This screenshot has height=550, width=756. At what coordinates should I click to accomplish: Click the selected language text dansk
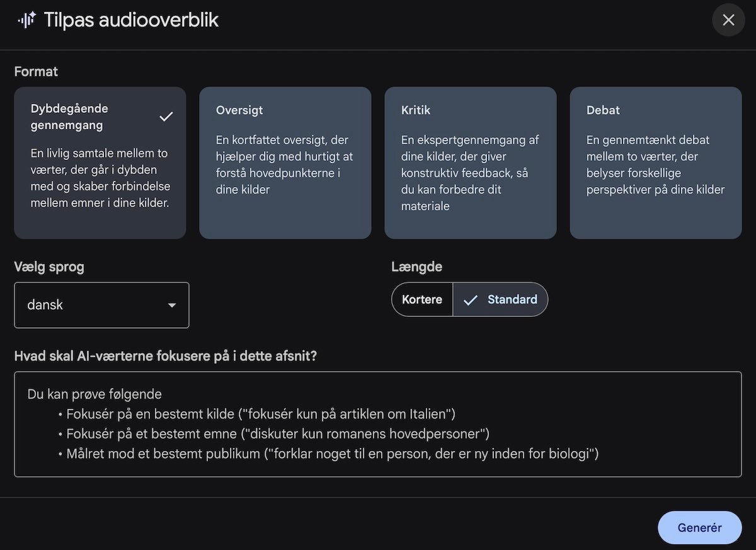tap(45, 305)
